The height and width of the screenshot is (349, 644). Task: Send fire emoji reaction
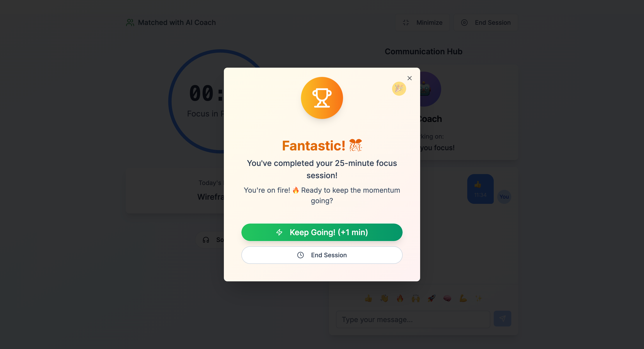pos(400,298)
